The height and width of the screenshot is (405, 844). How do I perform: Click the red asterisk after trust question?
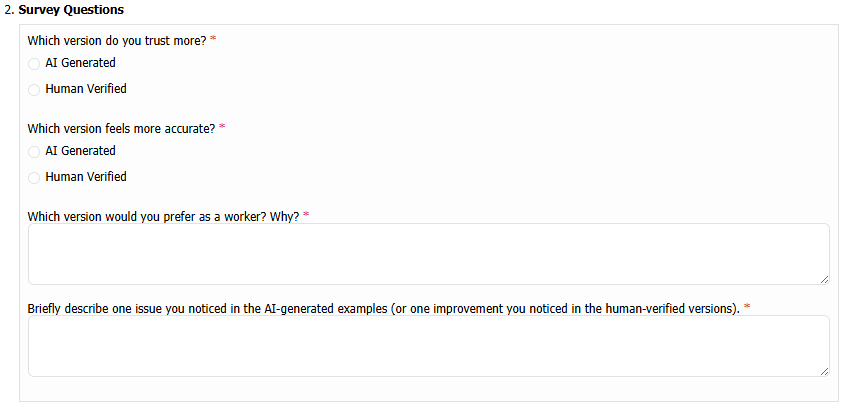pyautogui.click(x=214, y=39)
